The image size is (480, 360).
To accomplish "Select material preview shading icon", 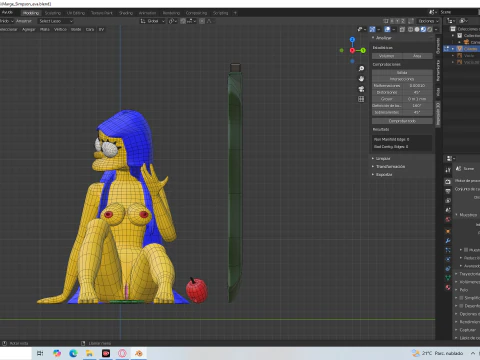I will point(423,29).
